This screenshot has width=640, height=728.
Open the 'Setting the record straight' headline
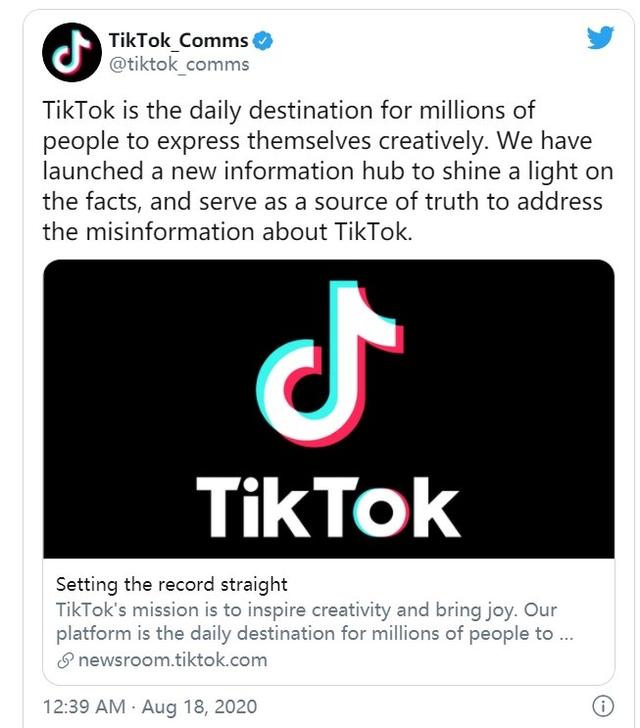click(x=171, y=584)
